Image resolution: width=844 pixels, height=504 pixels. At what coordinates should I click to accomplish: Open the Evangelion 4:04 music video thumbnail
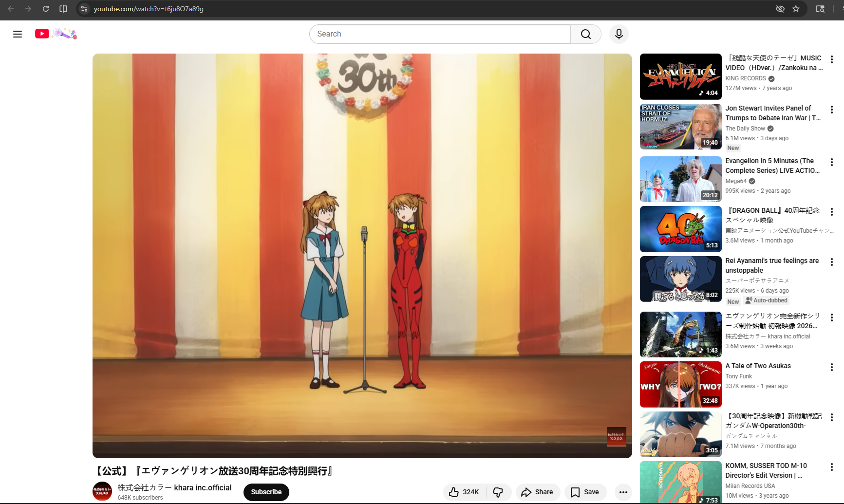click(681, 76)
